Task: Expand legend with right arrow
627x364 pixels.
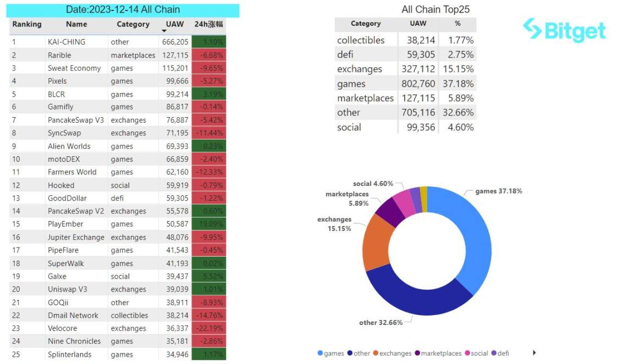Action: point(534,353)
